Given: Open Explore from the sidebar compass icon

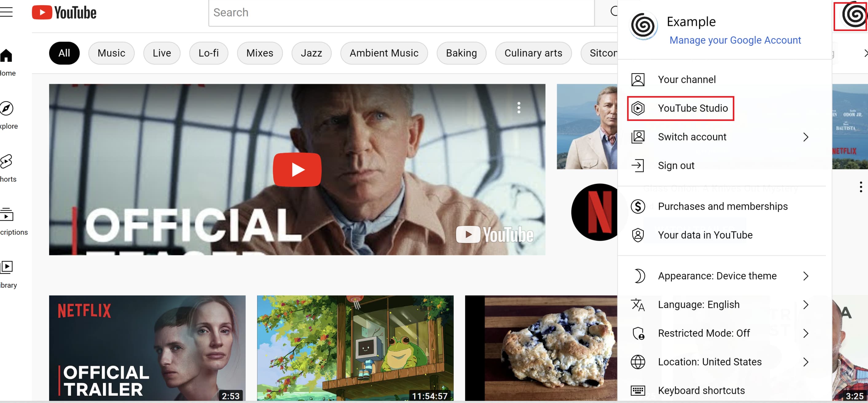Looking at the screenshot, I should (6, 108).
